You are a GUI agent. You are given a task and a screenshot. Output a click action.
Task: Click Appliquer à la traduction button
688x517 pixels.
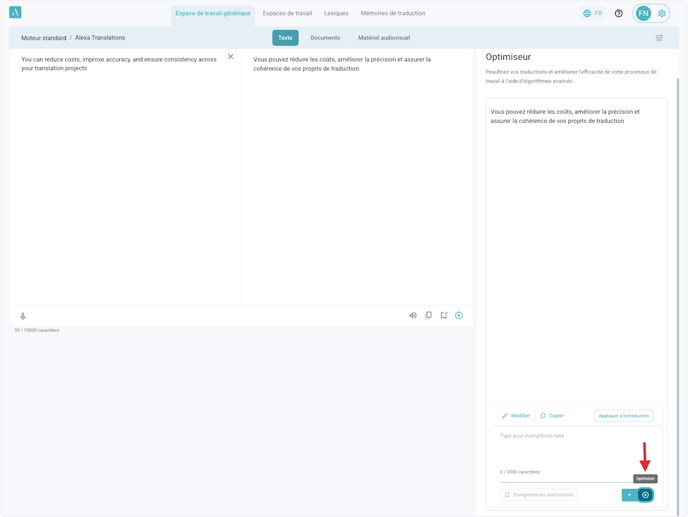coord(623,416)
